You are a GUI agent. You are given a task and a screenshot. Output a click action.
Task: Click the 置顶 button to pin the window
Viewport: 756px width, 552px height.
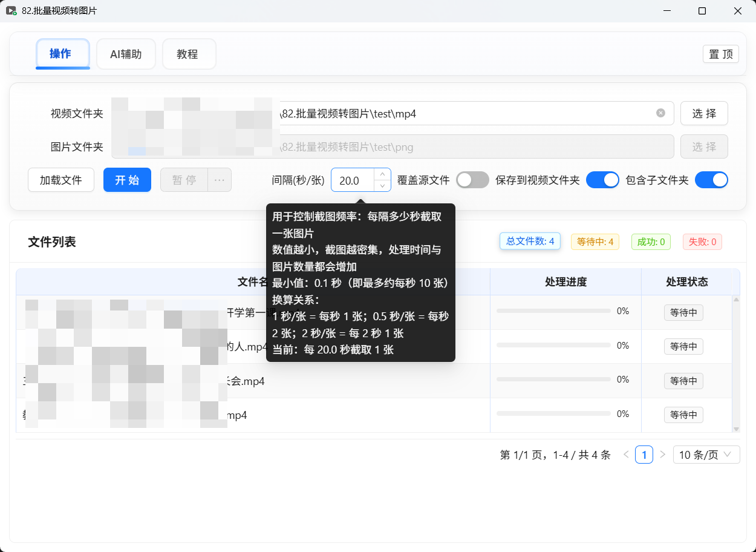coord(720,54)
